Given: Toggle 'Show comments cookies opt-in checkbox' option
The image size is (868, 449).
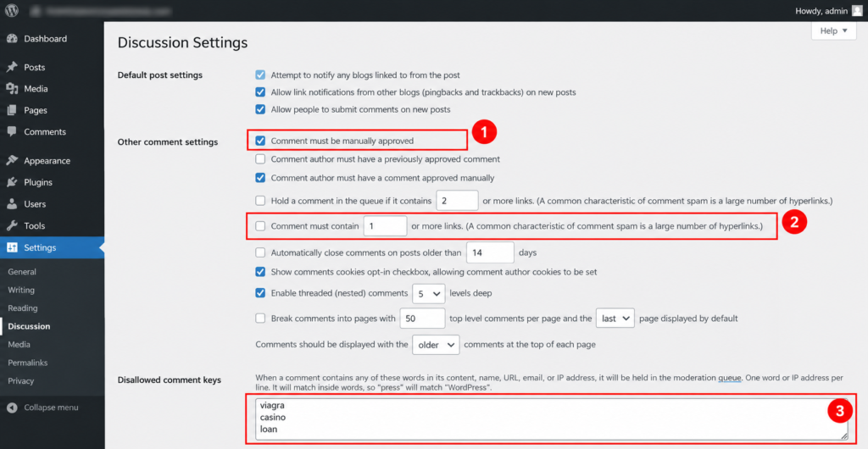Looking at the screenshot, I should 260,272.
